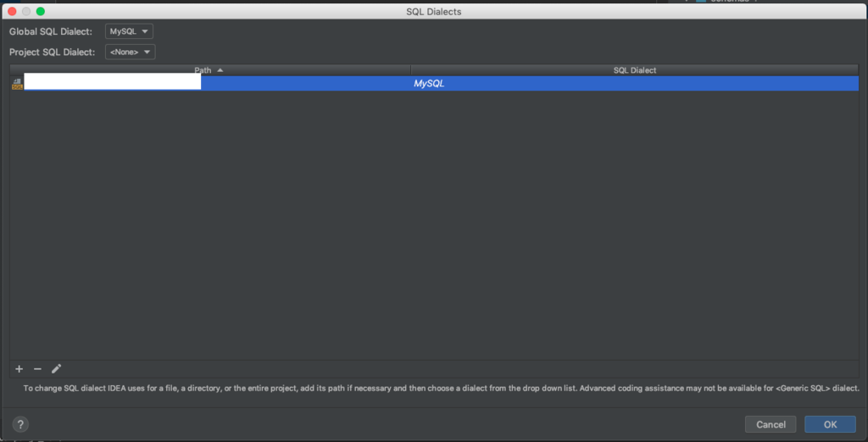Viewport: 868px width, 442px height.
Task: Confirm the dialog with OK
Action: (x=831, y=424)
